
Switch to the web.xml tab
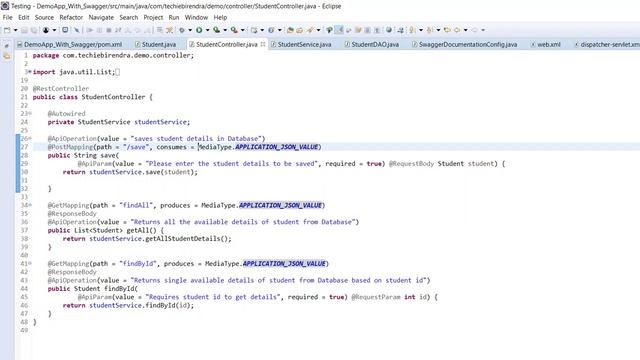pos(546,44)
